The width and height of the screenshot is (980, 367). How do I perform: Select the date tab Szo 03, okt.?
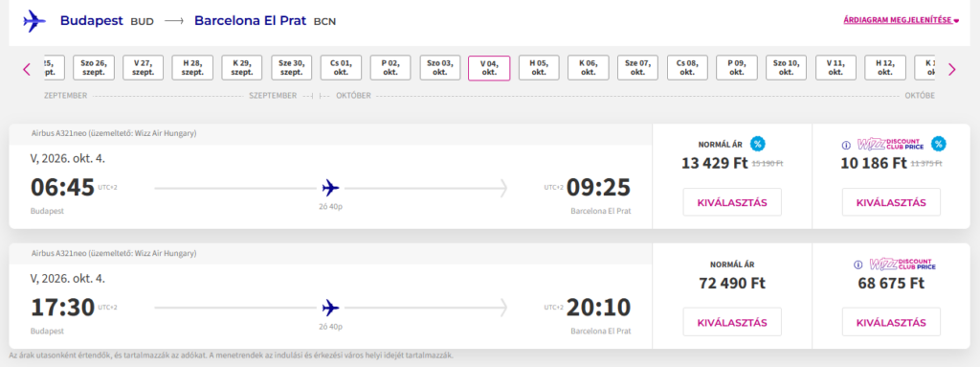tap(440, 68)
